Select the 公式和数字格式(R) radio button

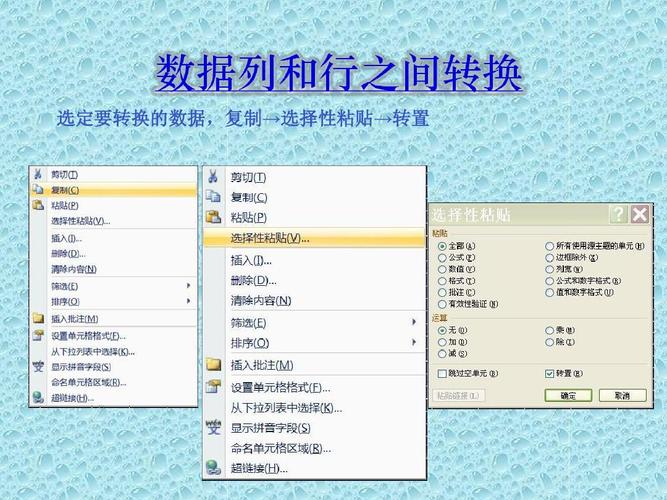click(x=549, y=281)
